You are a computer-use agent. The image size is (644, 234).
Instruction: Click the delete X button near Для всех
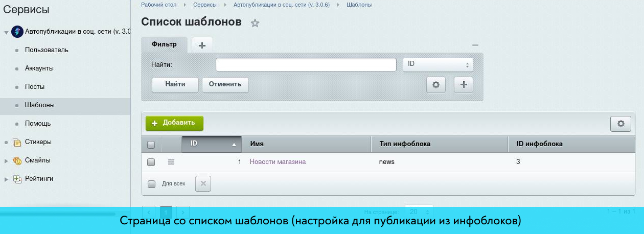point(203,183)
